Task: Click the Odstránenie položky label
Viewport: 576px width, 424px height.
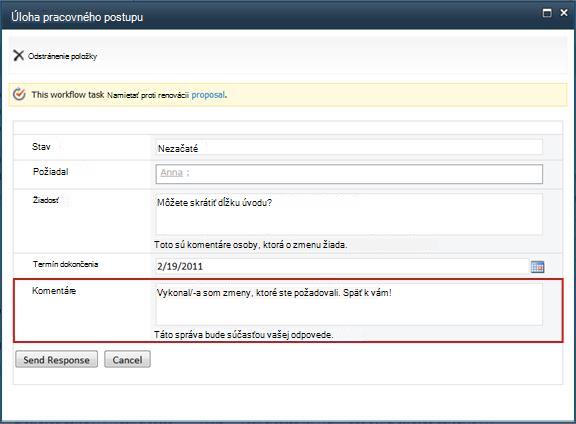Action: coord(62,56)
